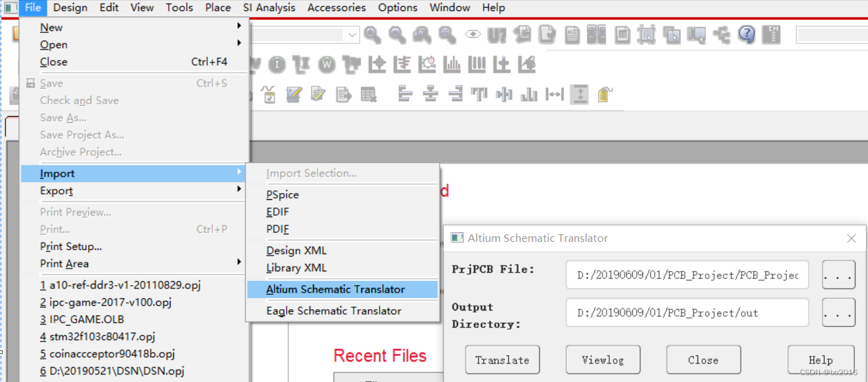868x382 pixels.
Task: Open the Accessories menu
Action: (x=336, y=8)
